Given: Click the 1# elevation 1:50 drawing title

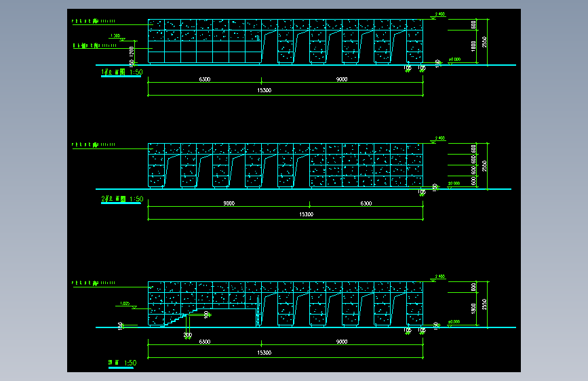Looking at the screenshot, I should point(122,72).
